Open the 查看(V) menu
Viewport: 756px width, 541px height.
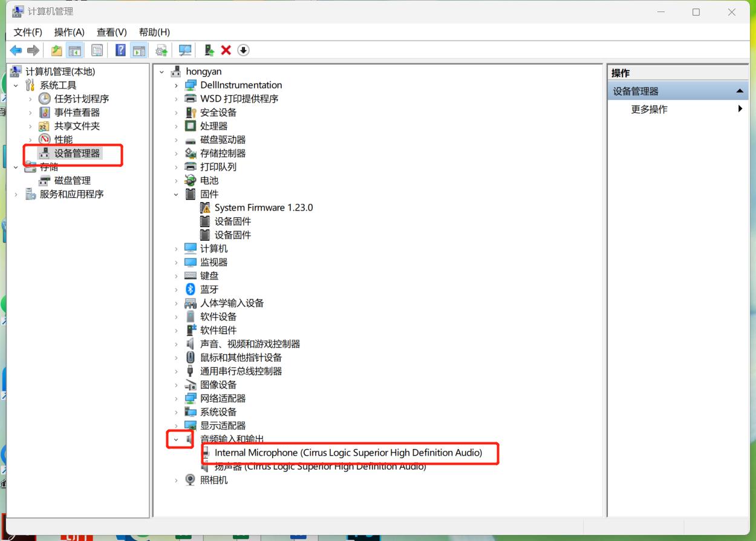click(111, 32)
